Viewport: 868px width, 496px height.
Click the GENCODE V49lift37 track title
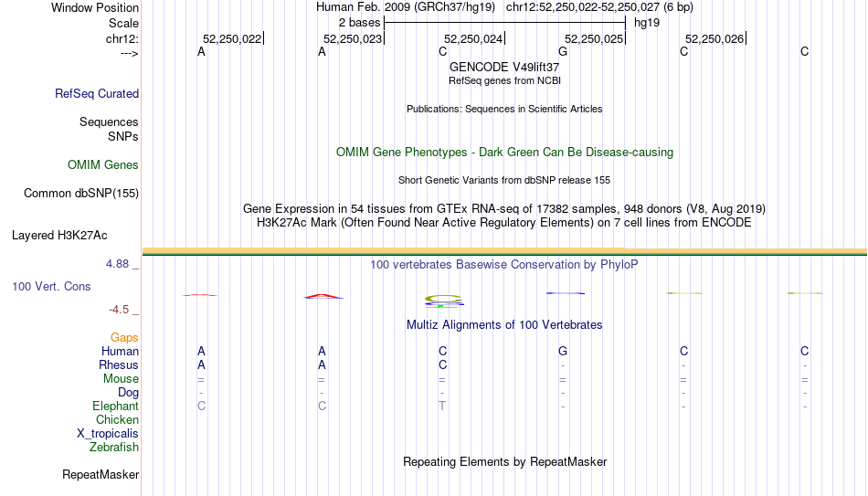click(x=504, y=67)
